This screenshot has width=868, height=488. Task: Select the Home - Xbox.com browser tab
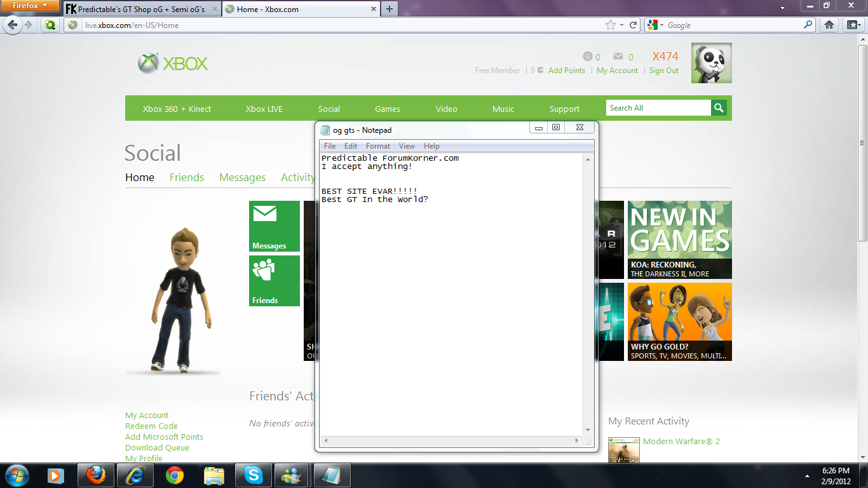[300, 9]
